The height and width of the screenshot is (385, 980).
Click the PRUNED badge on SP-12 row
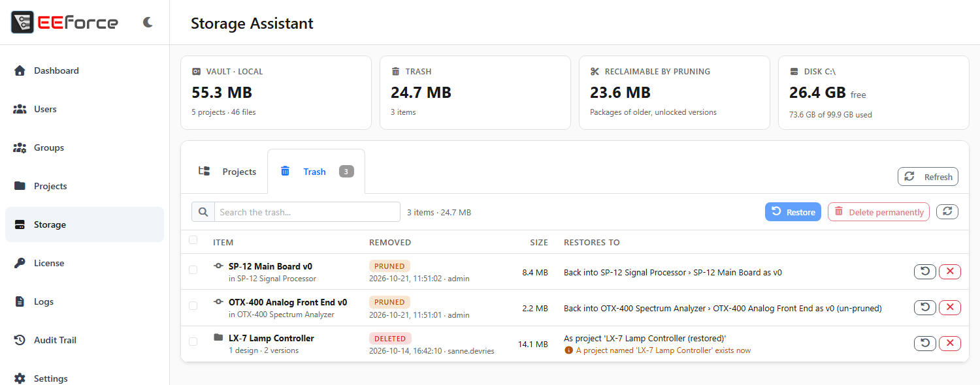(389, 266)
